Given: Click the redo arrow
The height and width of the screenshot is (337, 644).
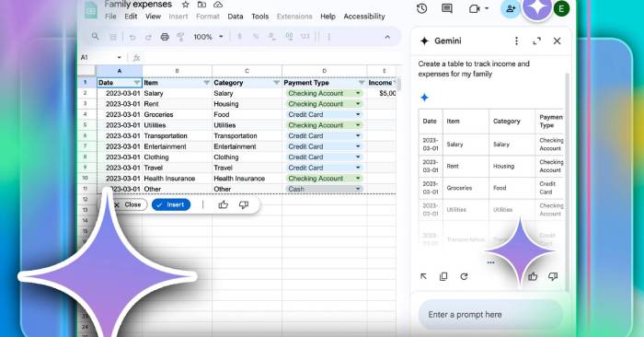Looking at the screenshot, I should (148, 37).
